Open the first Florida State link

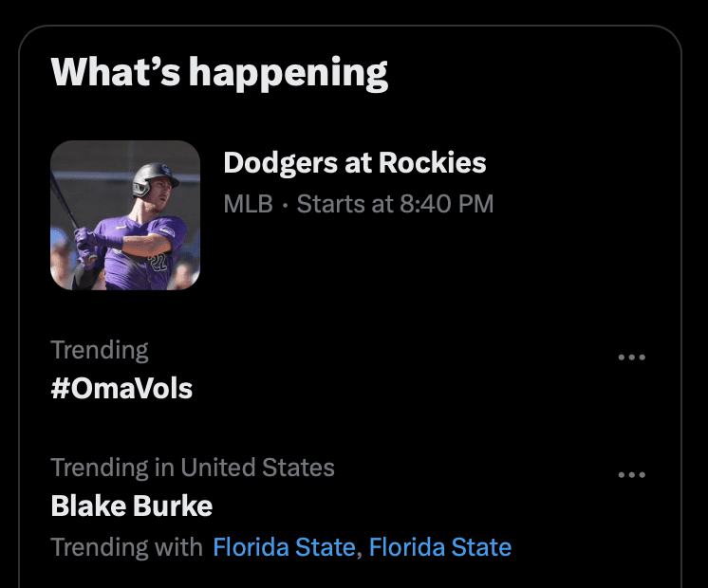pyautogui.click(x=284, y=547)
